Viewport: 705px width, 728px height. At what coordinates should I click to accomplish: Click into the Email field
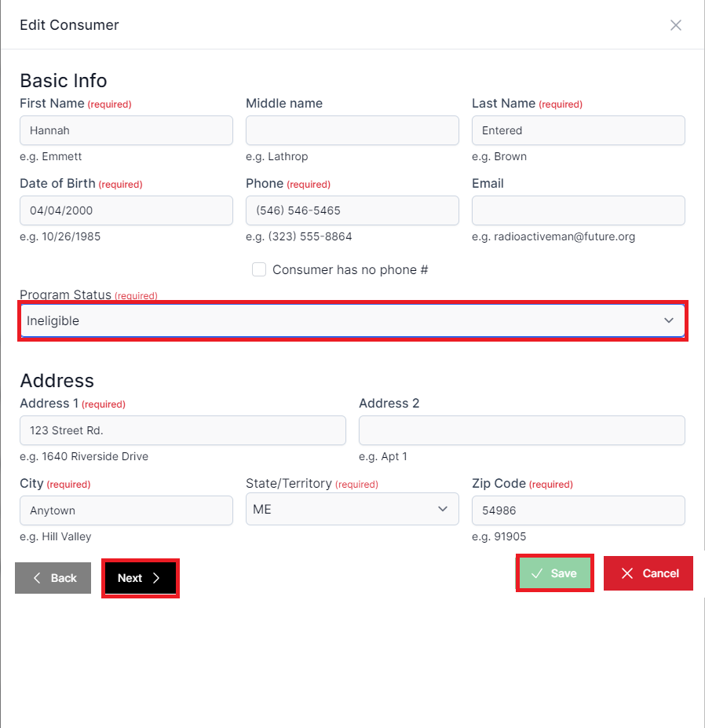pyautogui.click(x=578, y=210)
